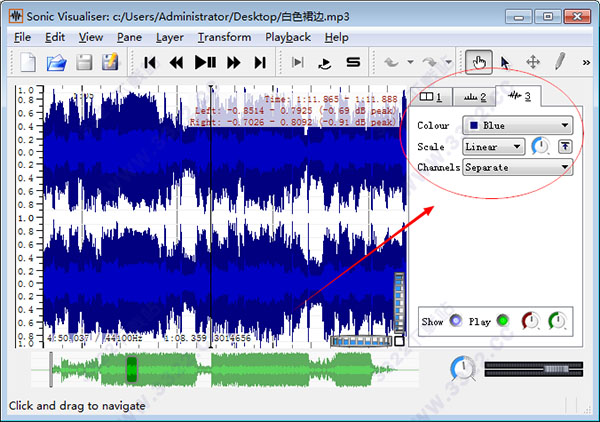
Task: Select the Draw pencil tool
Action: [560, 62]
